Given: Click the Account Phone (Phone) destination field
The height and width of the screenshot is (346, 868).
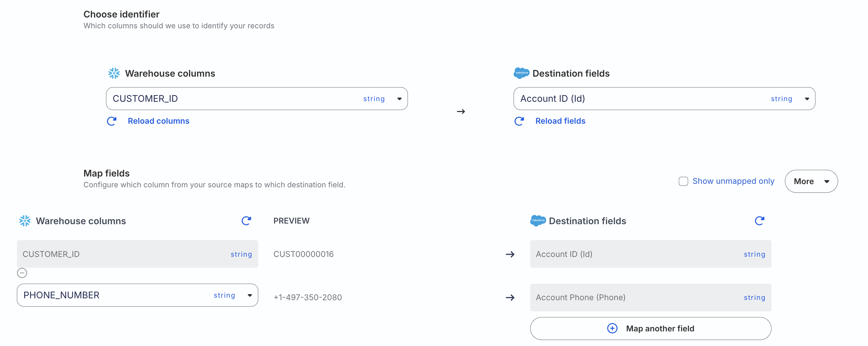Looking at the screenshot, I should click(x=650, y=298).
